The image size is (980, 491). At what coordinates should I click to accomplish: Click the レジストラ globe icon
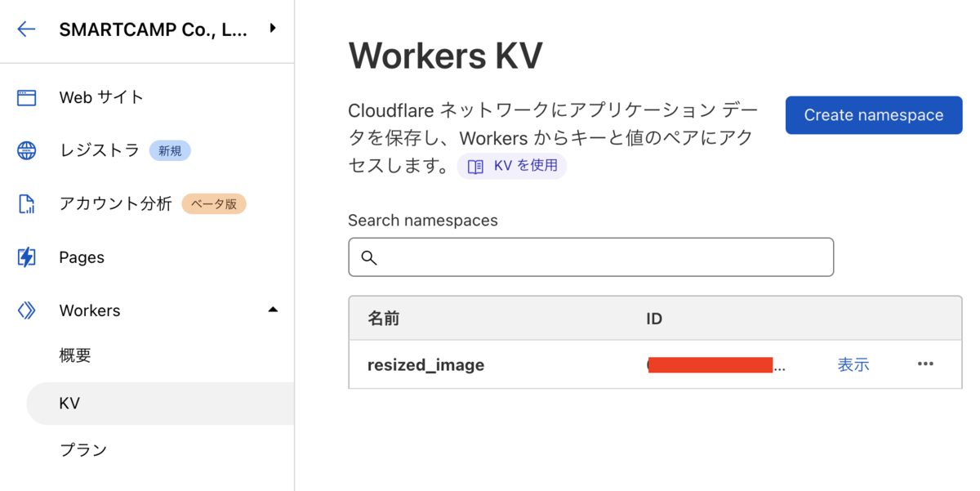point(26,151)
